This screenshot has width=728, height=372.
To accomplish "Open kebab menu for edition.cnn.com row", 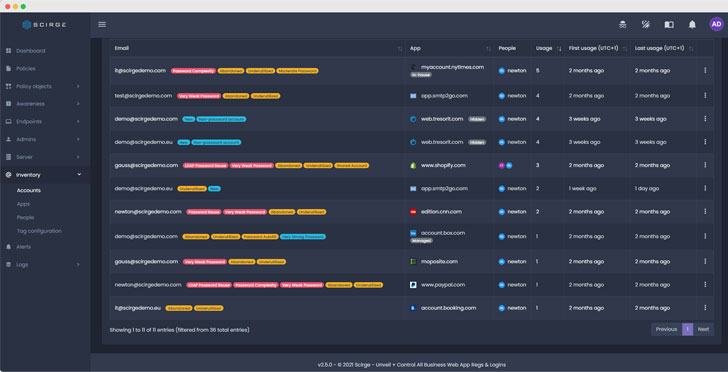I will coord(705,211).
